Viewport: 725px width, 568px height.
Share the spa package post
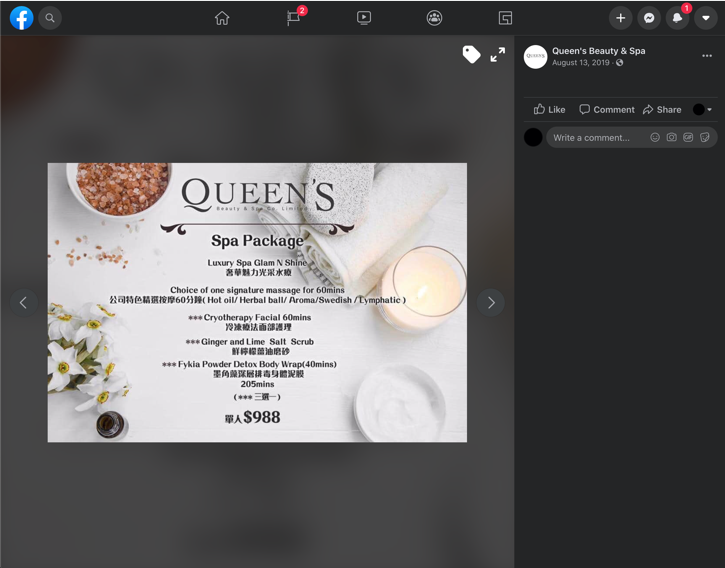[x=662, y=110]
